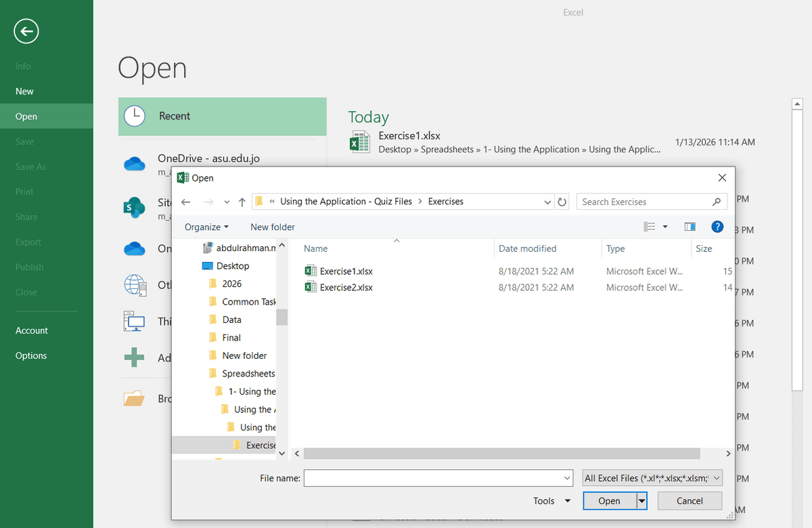Click the file list scroll right arrow
This screenshot has height=528, width=812.
point(728,454)
